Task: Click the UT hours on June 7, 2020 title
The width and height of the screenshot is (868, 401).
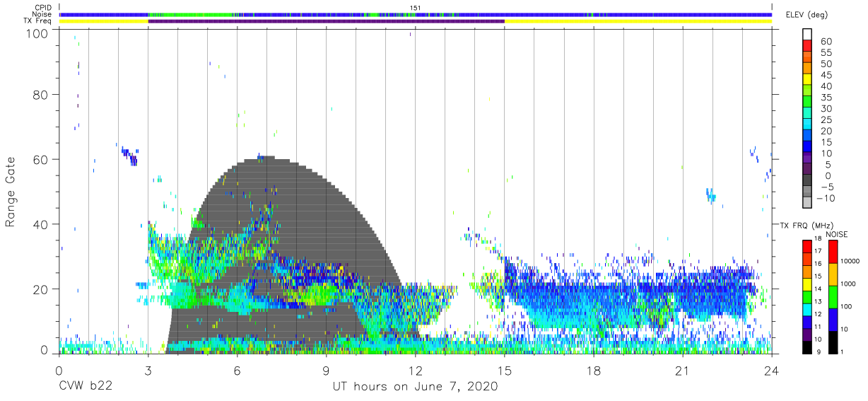Action: (x=416, y=387)
